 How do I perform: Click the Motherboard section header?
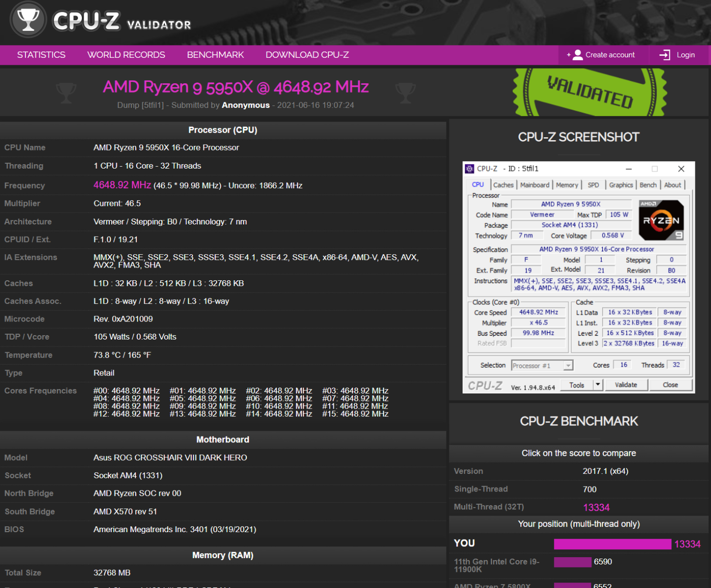click(x=223, y=440)
